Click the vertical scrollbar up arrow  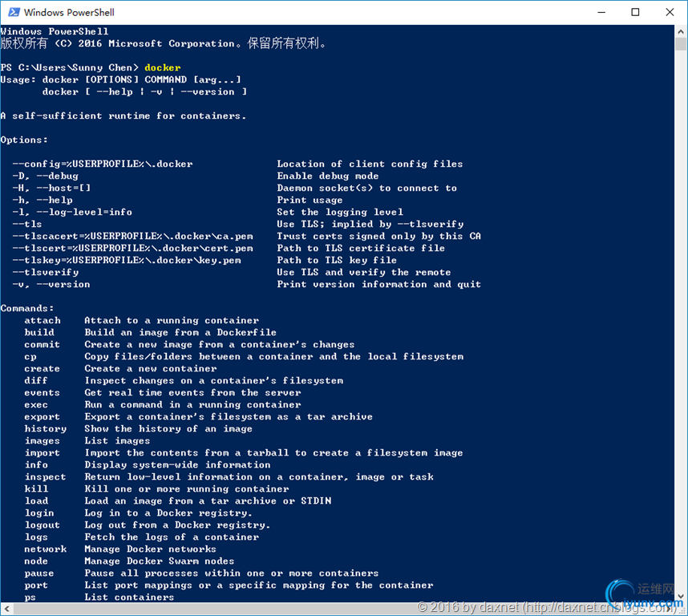[681, 31]
